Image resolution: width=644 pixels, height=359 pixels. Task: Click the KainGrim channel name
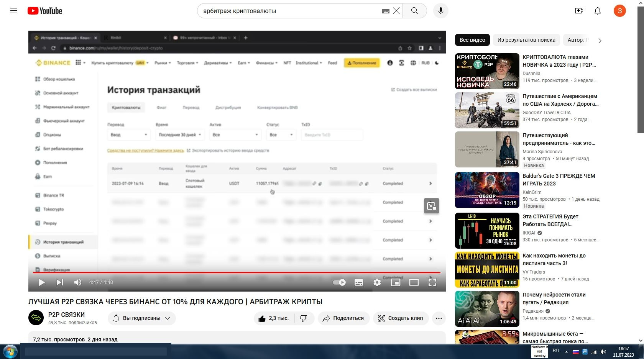(532, 192)
